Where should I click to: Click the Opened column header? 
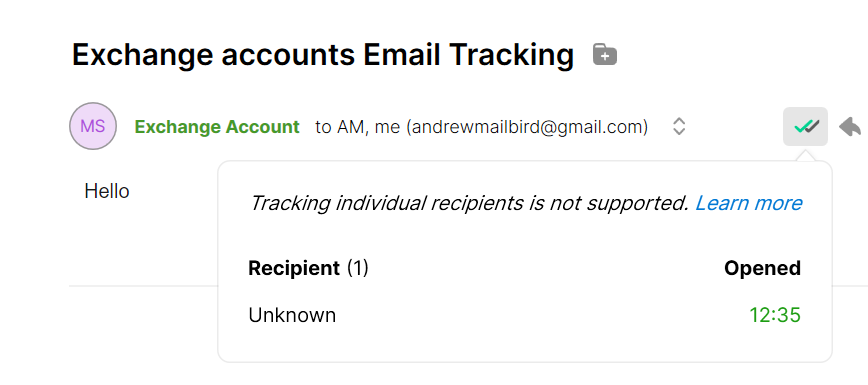(762, 268)
